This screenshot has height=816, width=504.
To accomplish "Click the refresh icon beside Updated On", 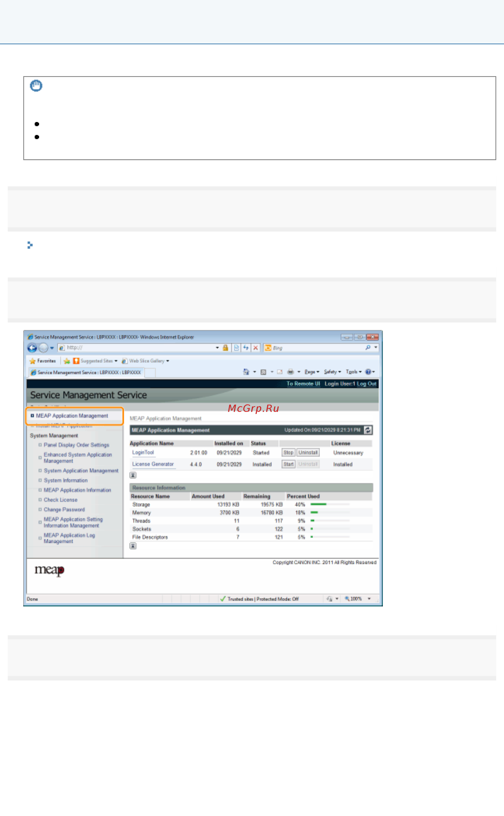I will click(368, 430).
